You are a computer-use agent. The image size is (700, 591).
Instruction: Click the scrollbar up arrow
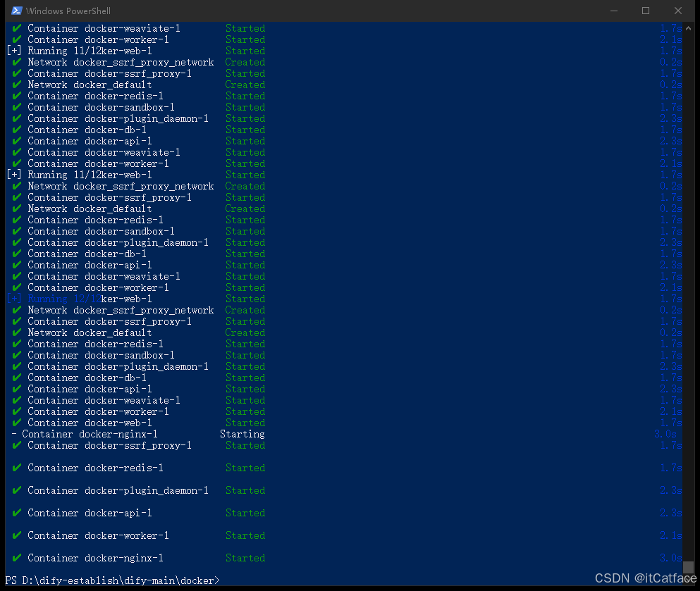click(x=688, y=28)
